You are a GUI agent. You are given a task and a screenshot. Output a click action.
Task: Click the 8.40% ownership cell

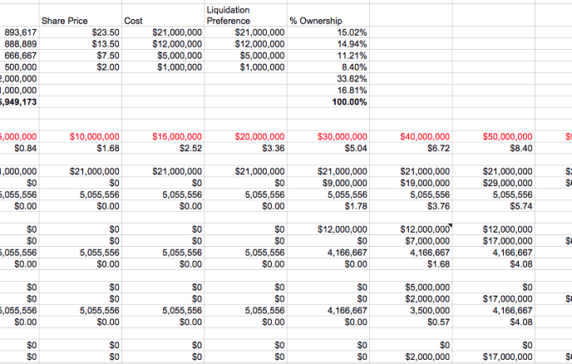click(x=328, y=67)
